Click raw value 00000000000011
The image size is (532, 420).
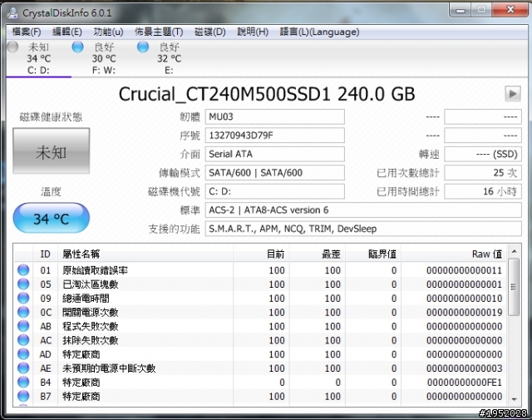[x=465, y=270]
